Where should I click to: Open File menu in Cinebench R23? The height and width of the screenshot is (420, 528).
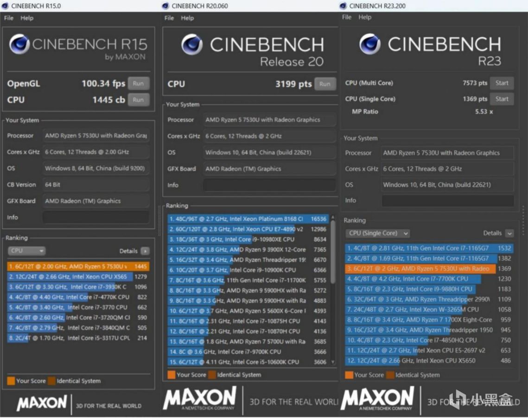[347, 17]
